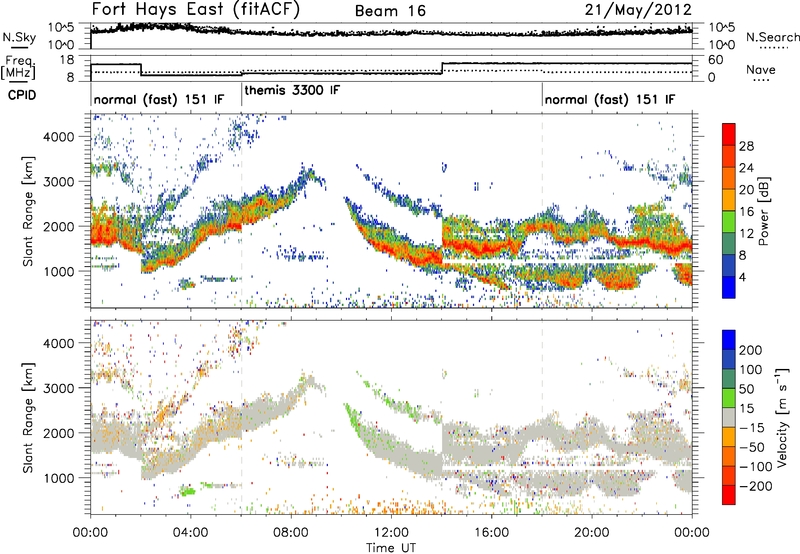Click the 'Time UT' axis label
800x554 pixels.
[x=391, y=546]
